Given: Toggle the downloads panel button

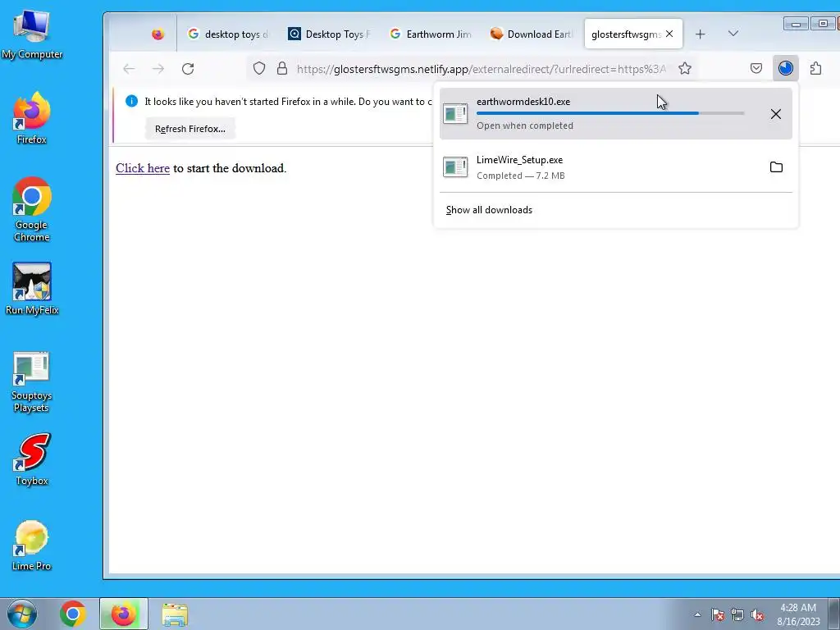Looking at the screenshot, I should 785,69.
